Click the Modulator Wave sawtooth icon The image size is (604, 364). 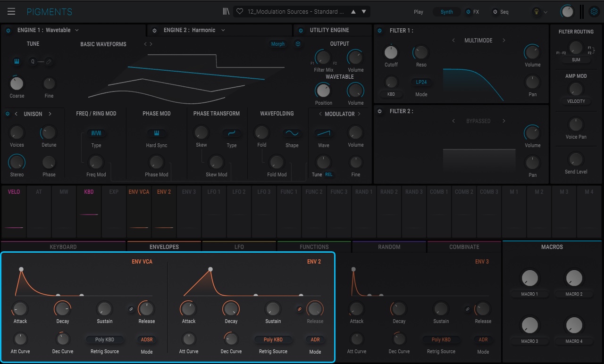[x=324, y=133]
